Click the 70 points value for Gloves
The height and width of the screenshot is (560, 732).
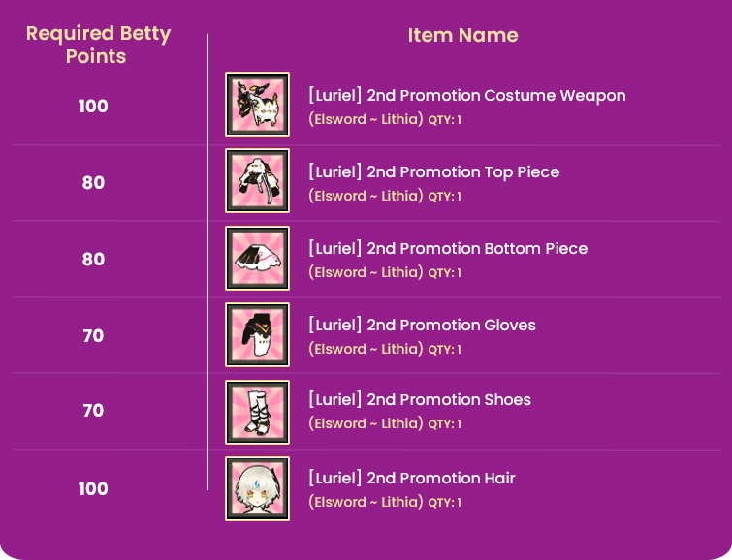[93, 336]
